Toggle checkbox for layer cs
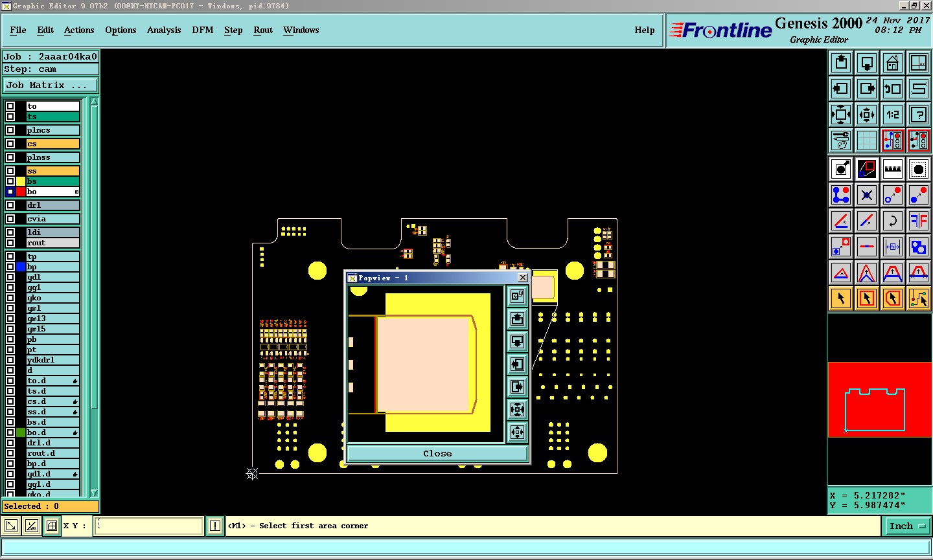 (x=10, y=144)
